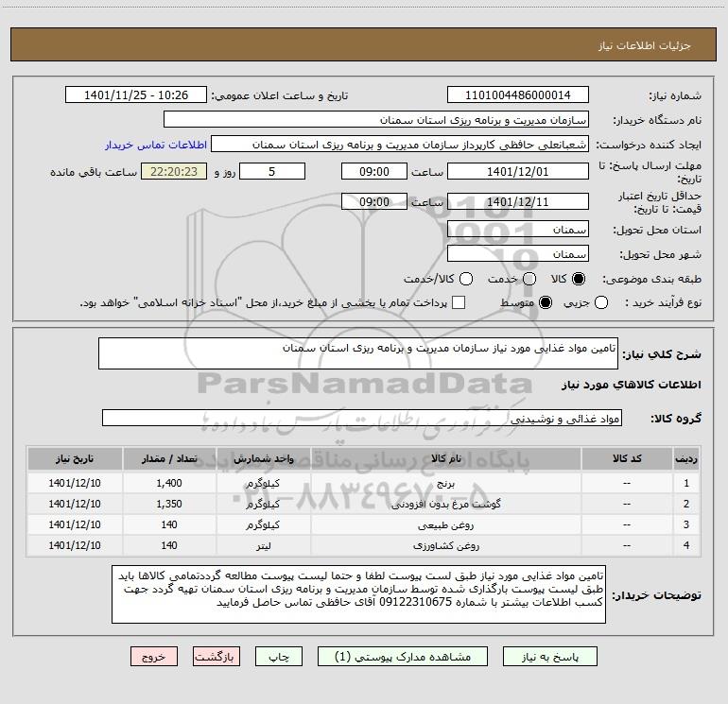
Task: Select the خدمت radio button
Action: (529, 279)
